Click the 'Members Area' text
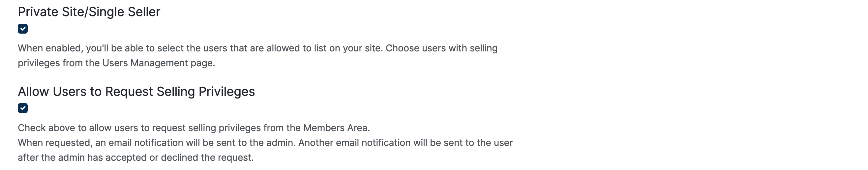The width and height of the screenshot is (868, 170). [x=336, y=128]
